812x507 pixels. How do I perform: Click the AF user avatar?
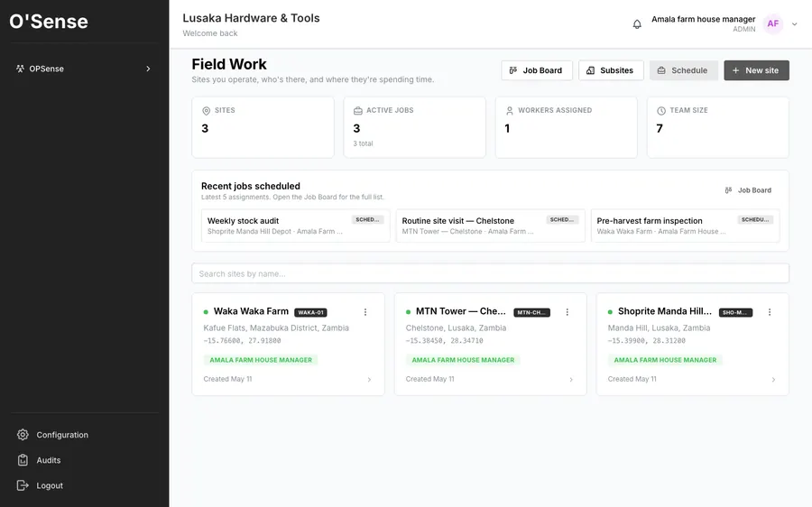pos(772,23)
